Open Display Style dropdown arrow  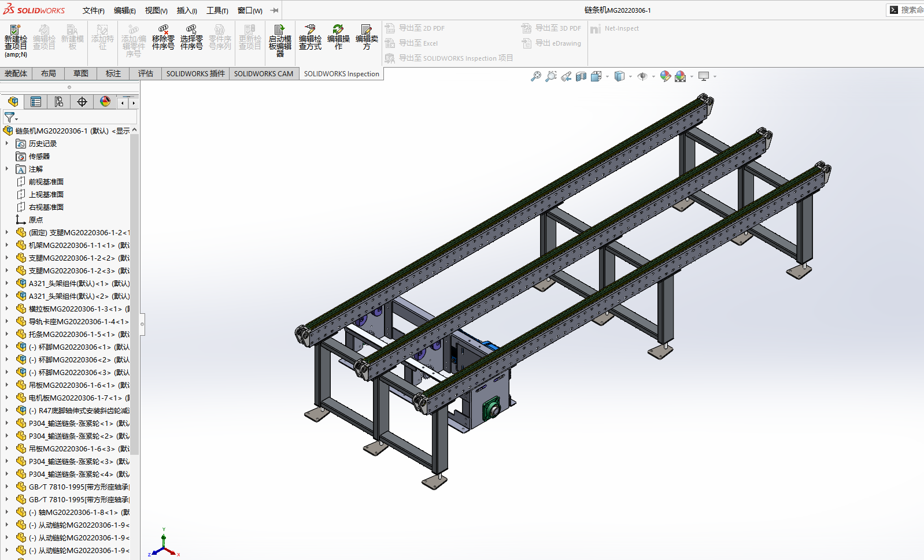pyautogui.click(x=630, y=76)
